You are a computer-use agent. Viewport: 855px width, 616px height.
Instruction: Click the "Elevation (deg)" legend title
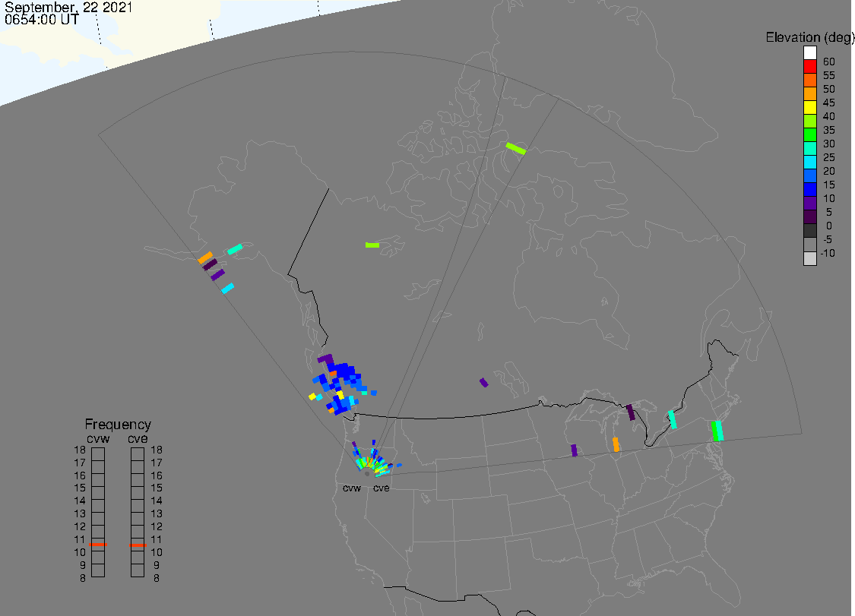(809, 38)
